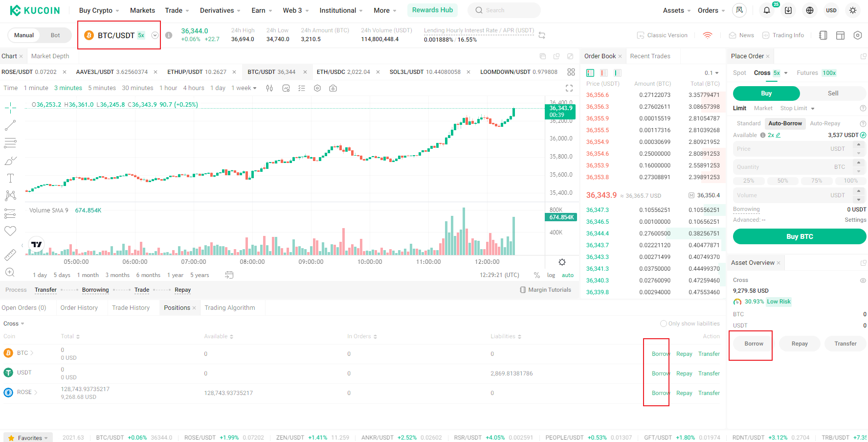Toggle the theme sun icon
The width and height of the screenshot is (868, 442).
point(853,10)
